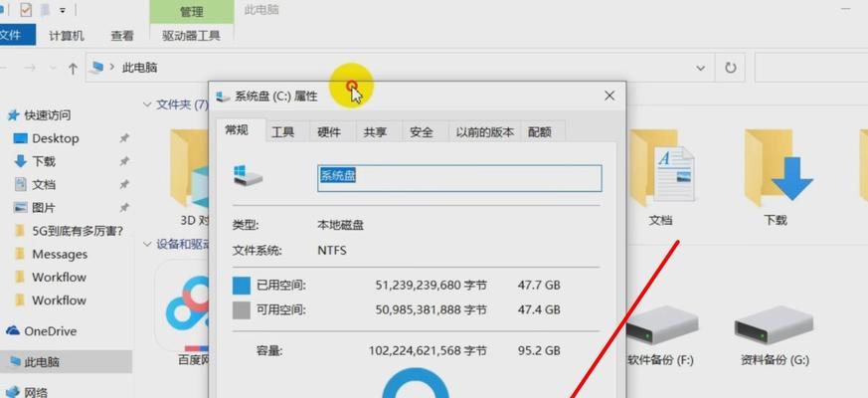The image size is (868, 398).
Task: Click gray 可用空间 color legend
Action: [242, 309]
